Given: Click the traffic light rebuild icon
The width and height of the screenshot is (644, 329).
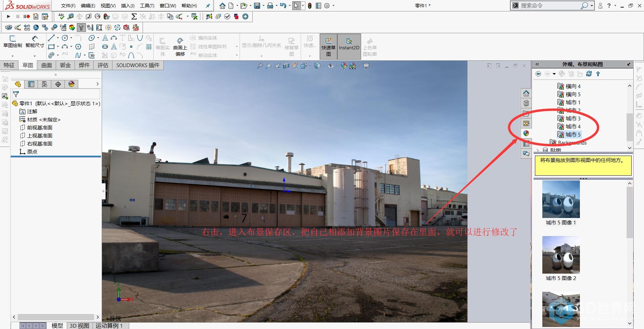Looking at the screenshot, I should tap(309, 6).
